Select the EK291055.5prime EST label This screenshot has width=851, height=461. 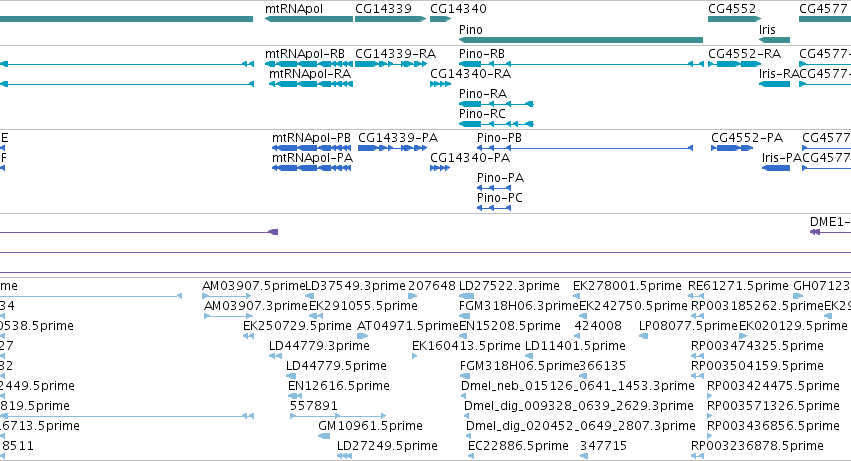(x=363, y=307)
